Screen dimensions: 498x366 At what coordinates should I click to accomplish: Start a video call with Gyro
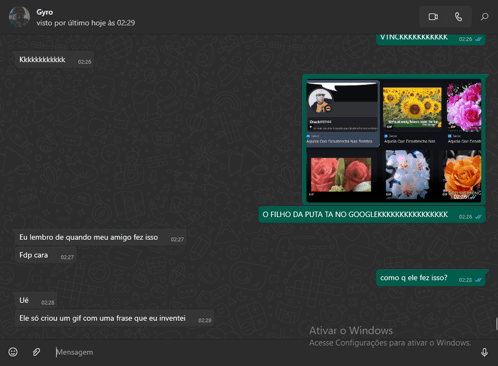(433, 17)
